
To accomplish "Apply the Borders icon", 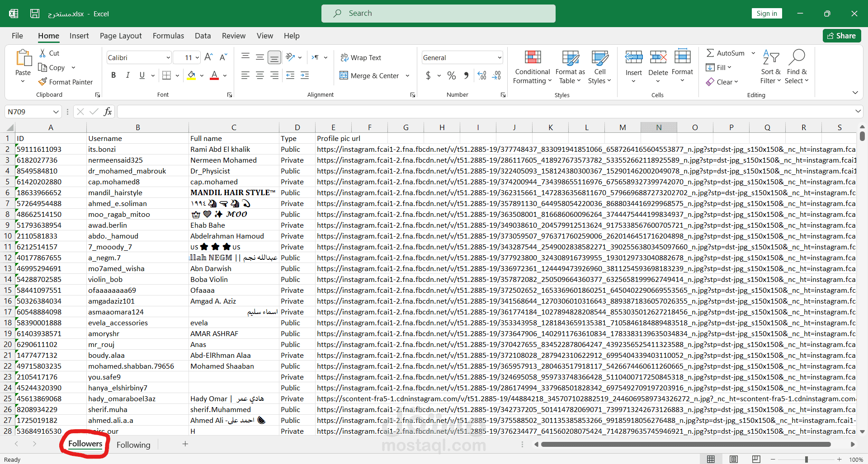I will [166, 75].
